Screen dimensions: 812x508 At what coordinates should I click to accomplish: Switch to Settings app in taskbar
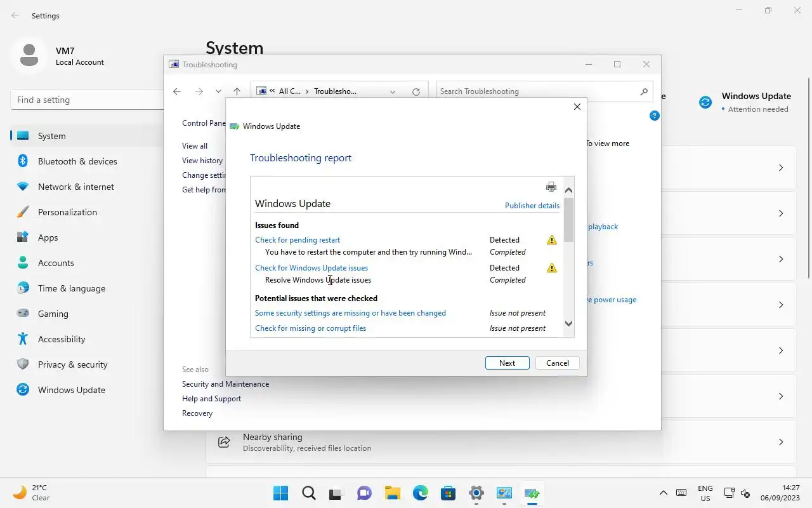pos(476,493)
